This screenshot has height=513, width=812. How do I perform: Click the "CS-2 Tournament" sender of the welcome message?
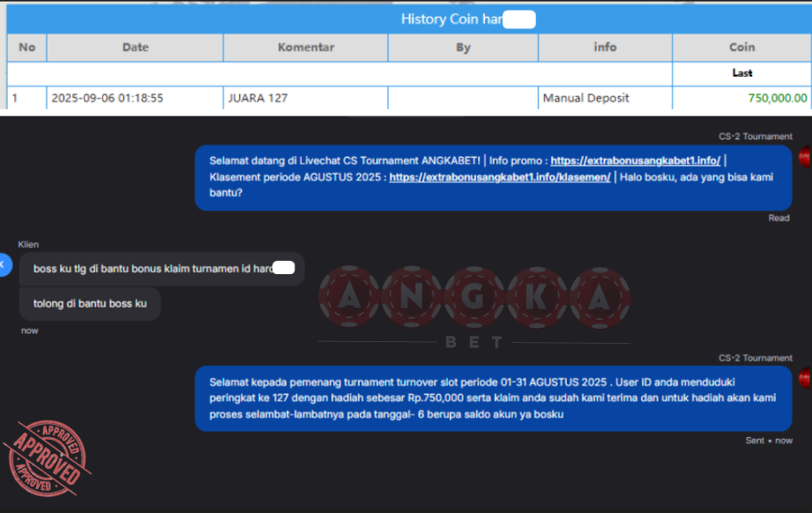click(755, 137)
